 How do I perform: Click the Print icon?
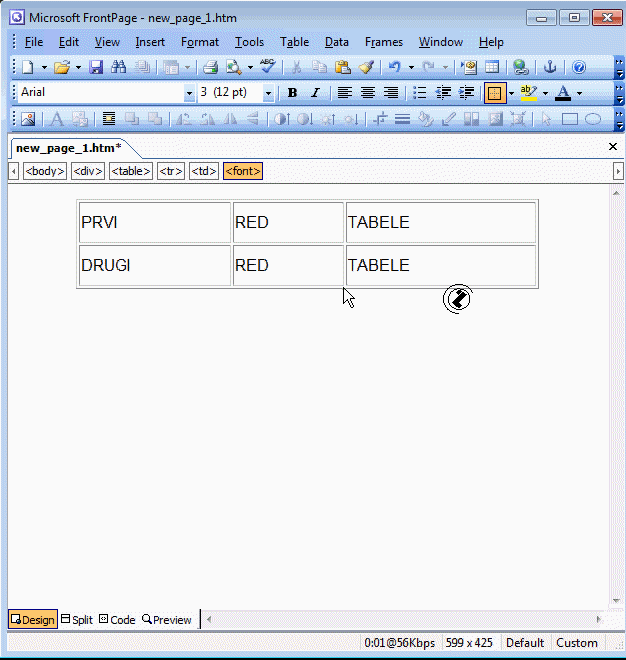pos(211,67)
